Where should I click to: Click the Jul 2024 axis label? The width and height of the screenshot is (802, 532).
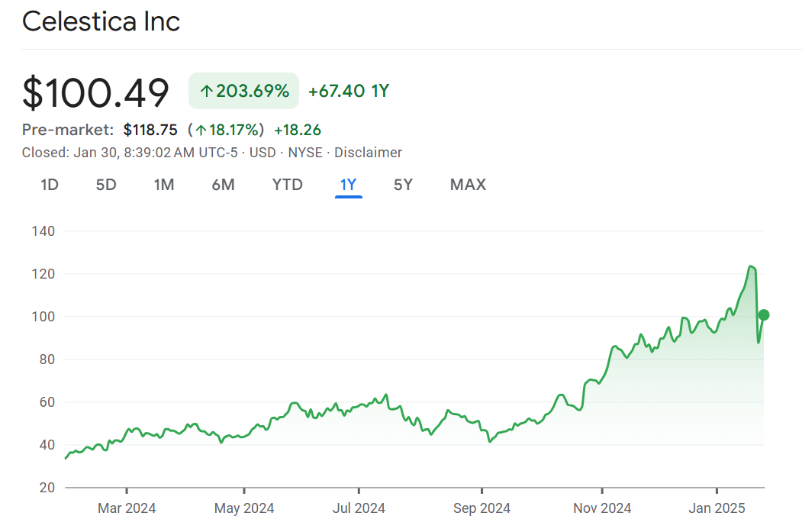click(x=359, y=508)
